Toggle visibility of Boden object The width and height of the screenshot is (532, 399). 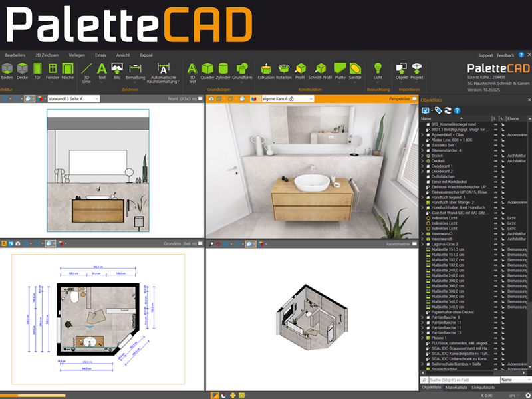tap(495, 156)
